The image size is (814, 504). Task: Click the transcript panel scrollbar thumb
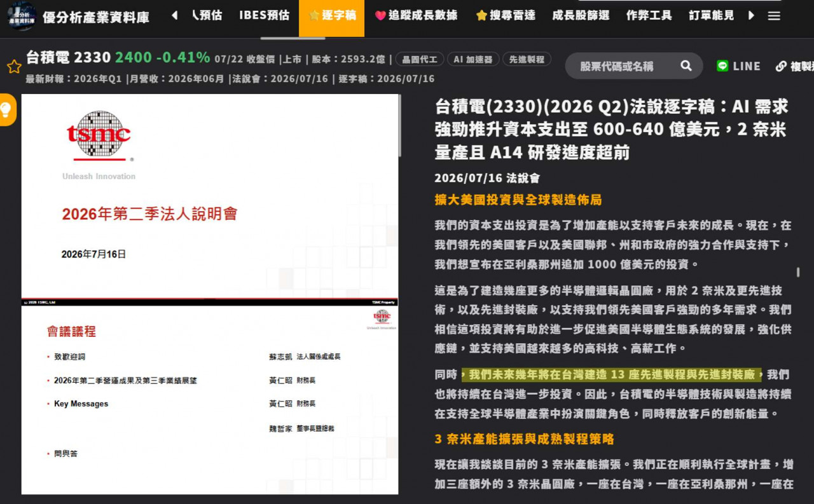798,272
